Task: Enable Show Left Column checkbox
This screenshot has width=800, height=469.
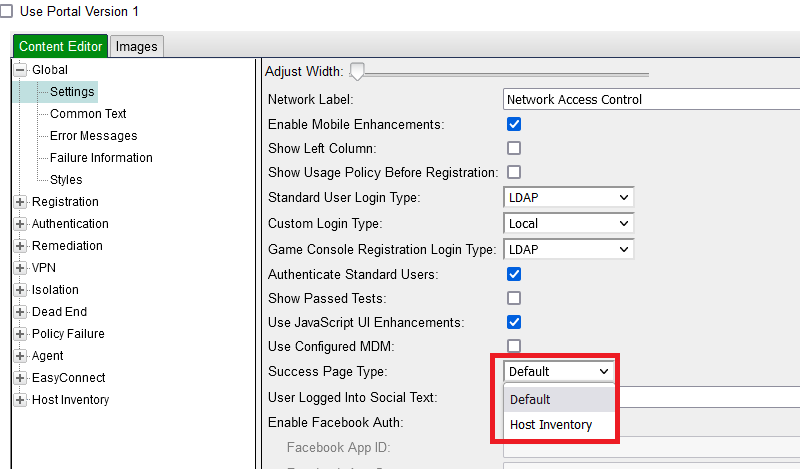Action: pos(514,149)
